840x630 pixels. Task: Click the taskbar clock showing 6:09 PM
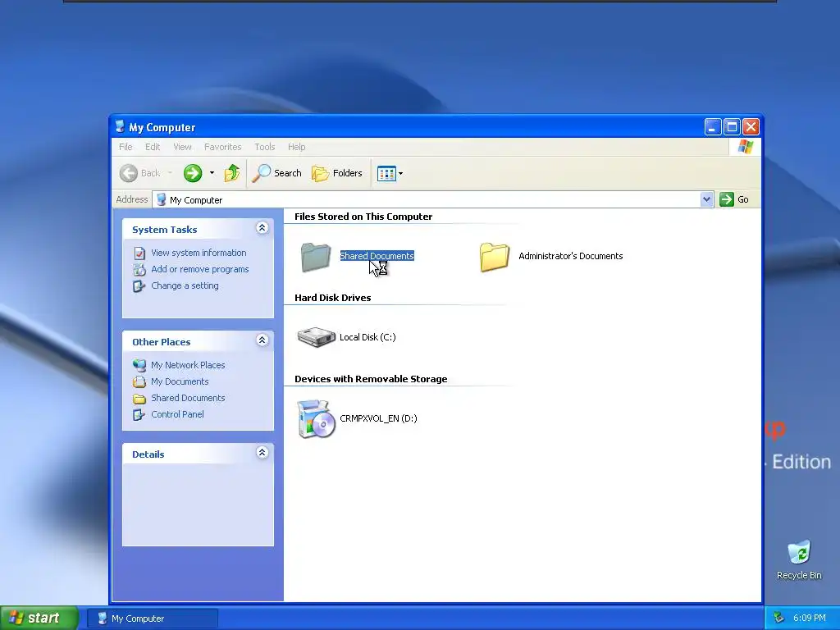coord(809,619)
